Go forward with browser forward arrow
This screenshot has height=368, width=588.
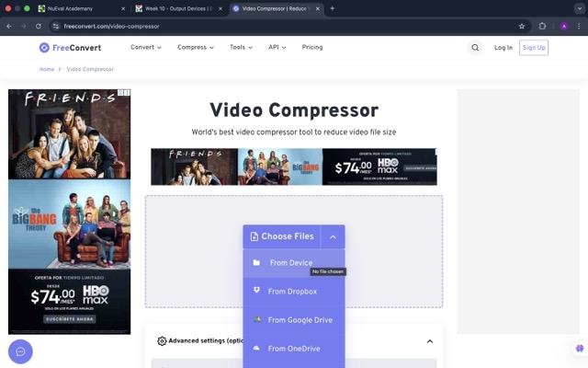(24, 27)
